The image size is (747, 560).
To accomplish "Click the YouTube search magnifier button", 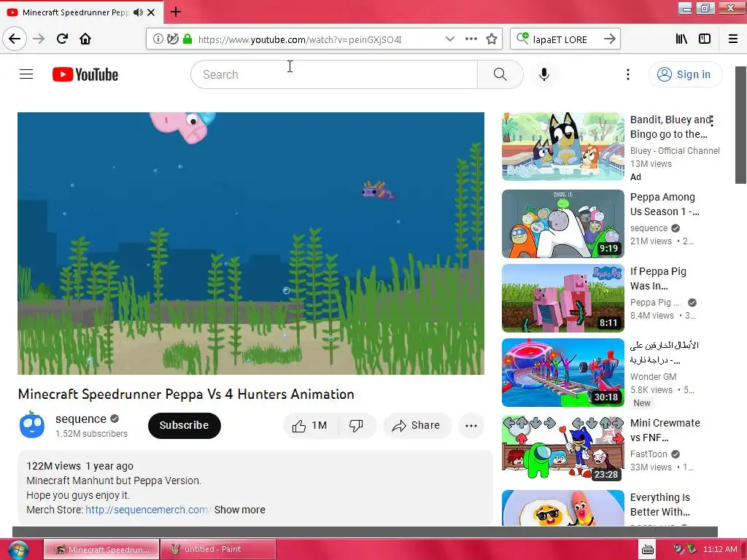I will (x=500, y=74).
